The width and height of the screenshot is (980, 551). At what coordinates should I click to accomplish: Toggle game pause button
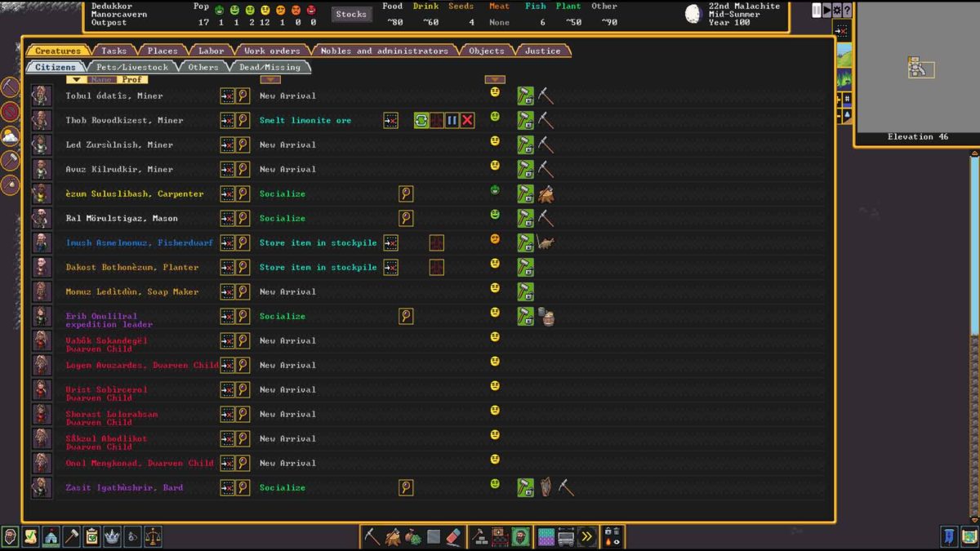point(817,11)
